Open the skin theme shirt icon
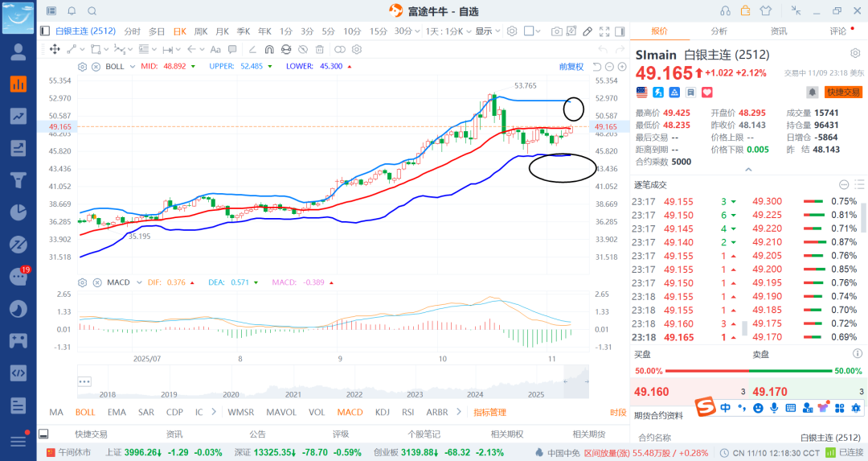868x461 pixels. tap(766, 10)
